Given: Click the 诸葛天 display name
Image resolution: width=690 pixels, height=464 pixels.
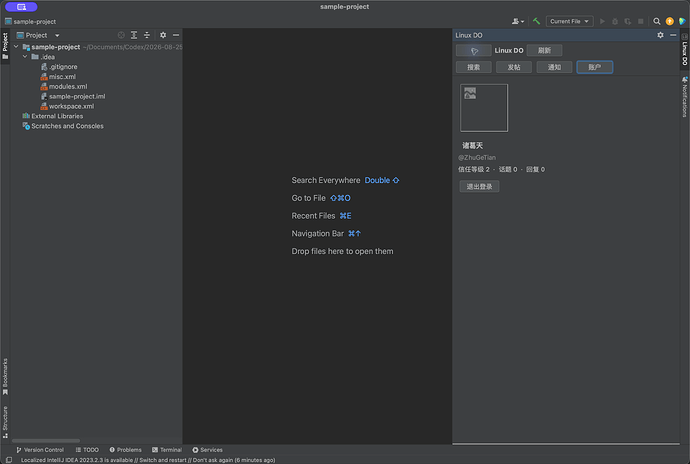Looking at the screenshot, I should point(472,146).
